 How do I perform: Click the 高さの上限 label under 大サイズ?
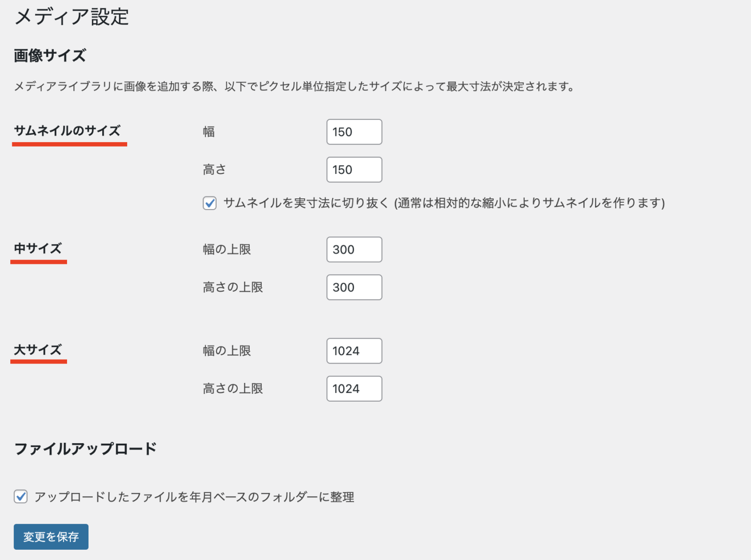[233, 388]
